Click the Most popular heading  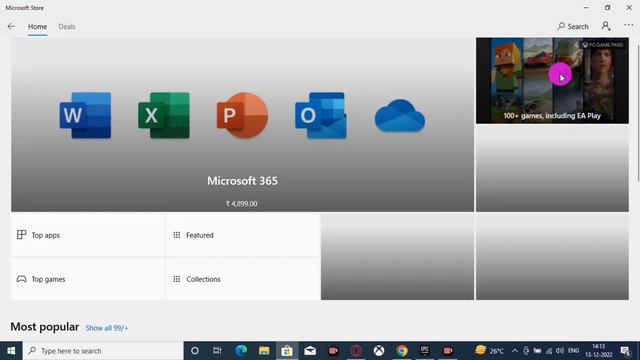44,327
